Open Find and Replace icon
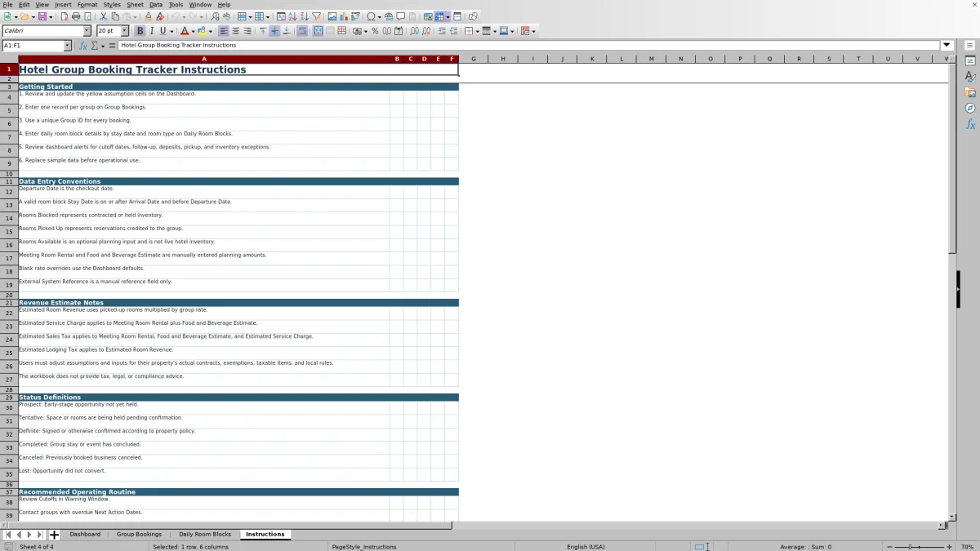 click(x=214, y=16)
